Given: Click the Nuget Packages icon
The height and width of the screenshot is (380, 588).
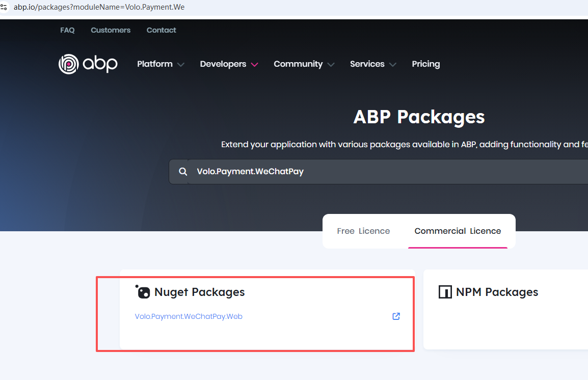Looking at the screenshot, I should pyautogui.click(x=143, y=291).
